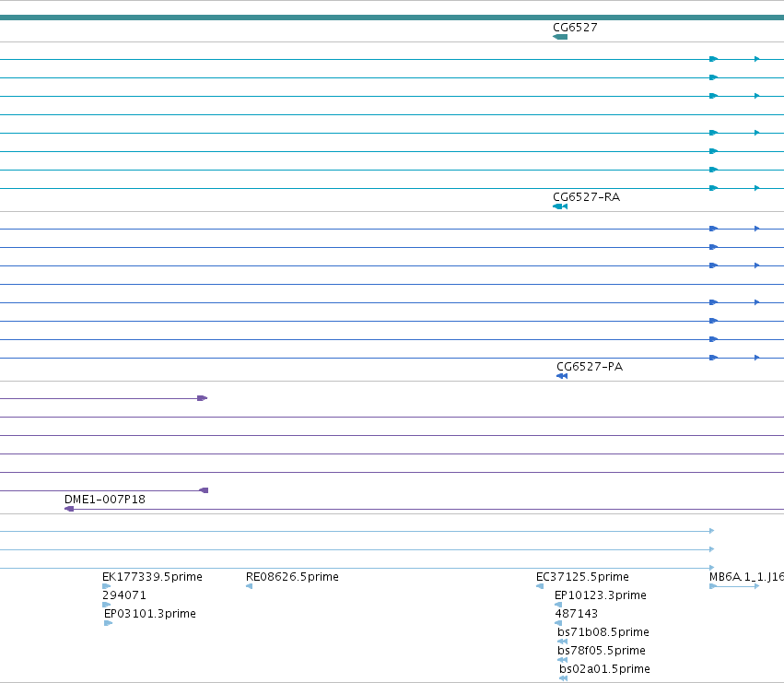784x683 pixels.
Task: Select the teal CG6527 gene glyph
Action: click(560, 37)
